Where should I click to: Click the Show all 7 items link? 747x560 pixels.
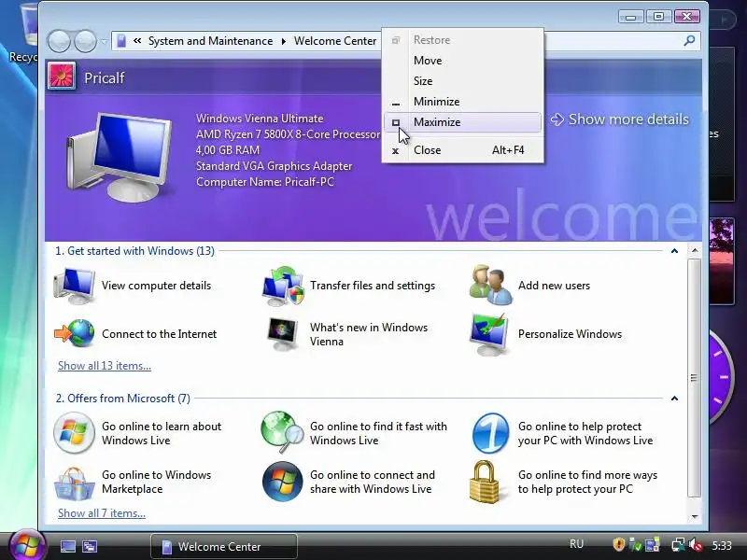coord(102,513)
